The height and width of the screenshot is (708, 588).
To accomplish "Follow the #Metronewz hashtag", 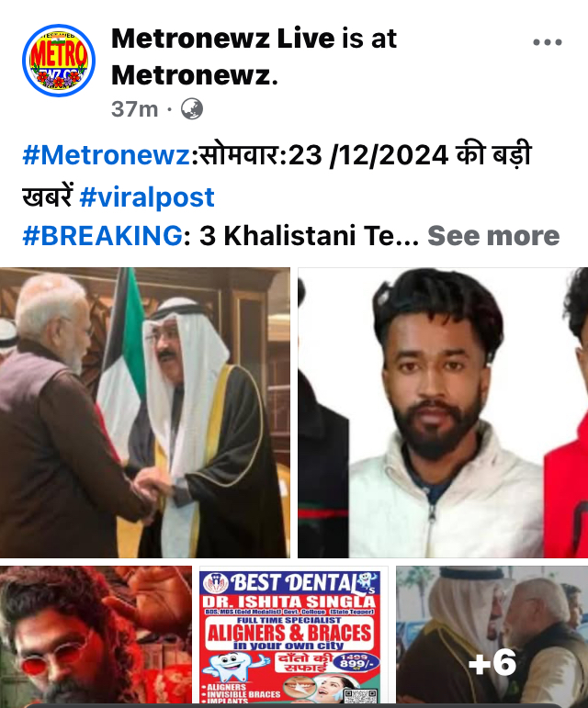I will (x=107, y=155).
